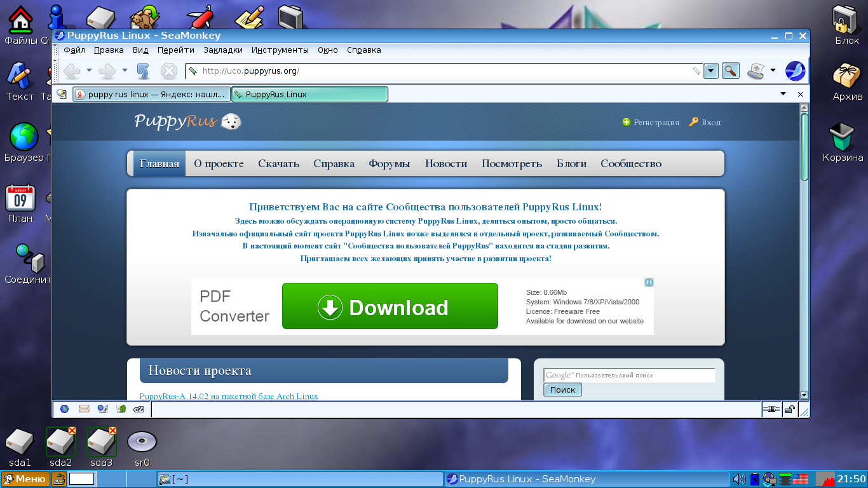This screenshot has width=868, height=488.
Task: Open the sda2 drive icon
Action: coord(60,441)
